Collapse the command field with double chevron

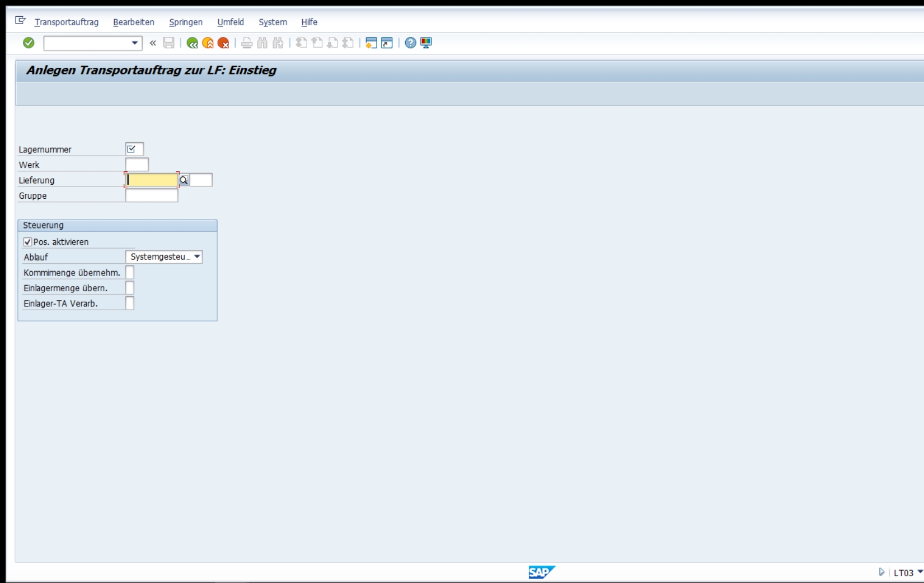coord(153,43)
